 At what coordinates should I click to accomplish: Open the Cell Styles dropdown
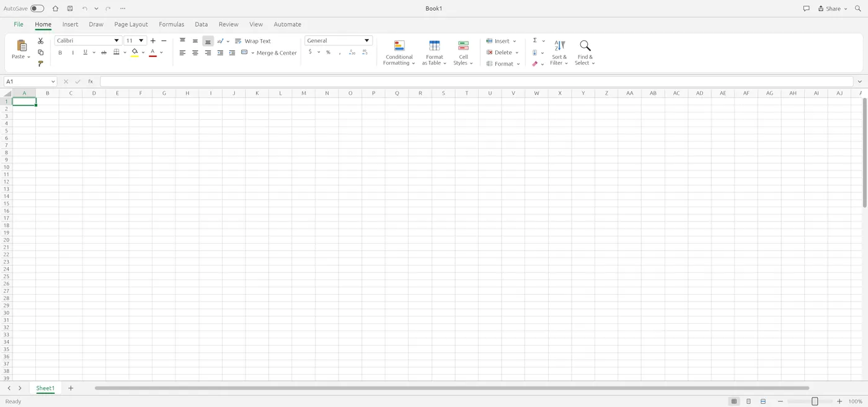(463, 53)
